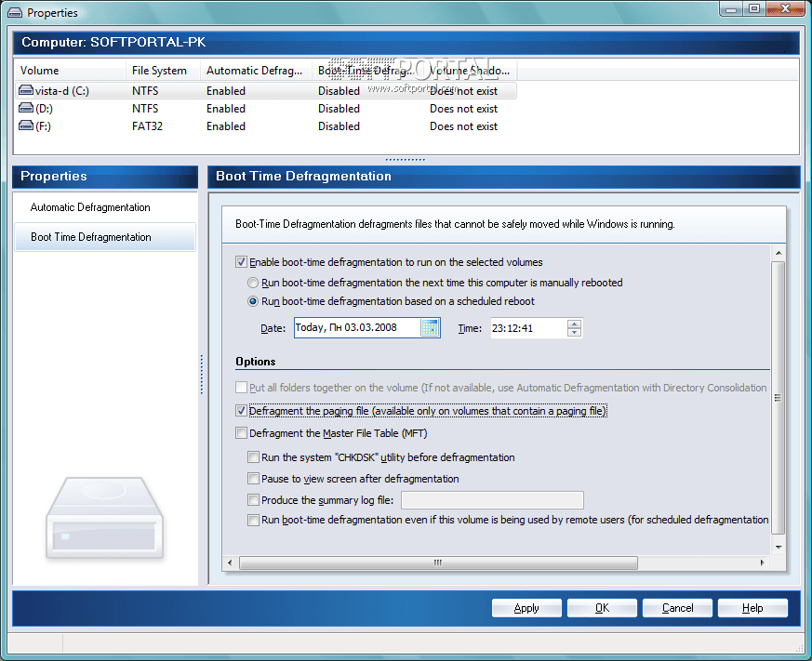Close the Properties window
Viewport: 812px width, 661px height.
(x=785, y=8)
